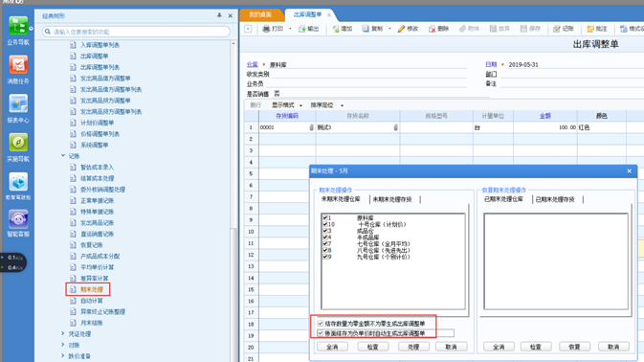The height and width of the screenshot is (362, 644).
Task: Expand the 凭证处理 tree group
Action: click(x=63, y=333)
